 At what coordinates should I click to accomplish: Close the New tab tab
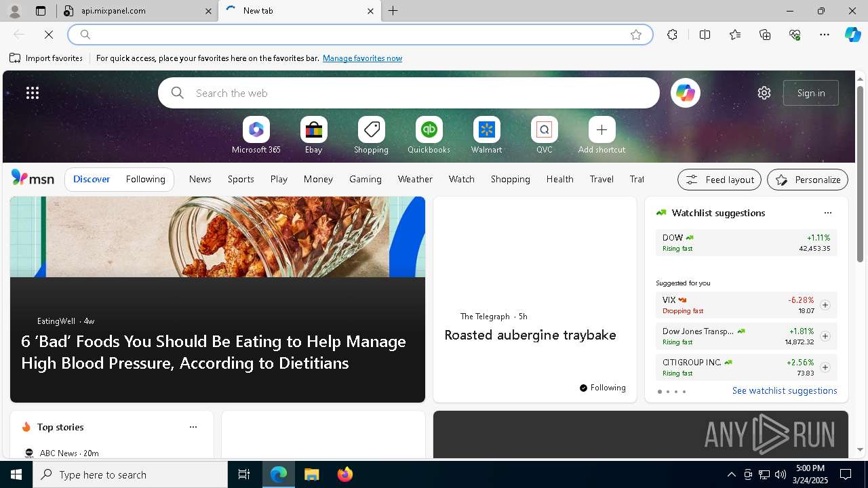click(x=370, y=11)
